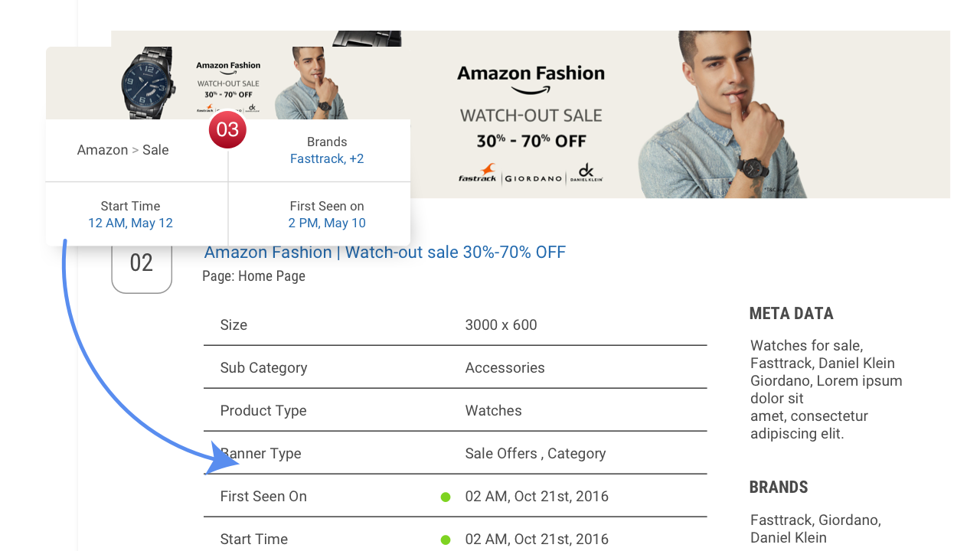Screen dimensions: 980x551
Task: Click the red 03 badge
Action: [227, 129]
